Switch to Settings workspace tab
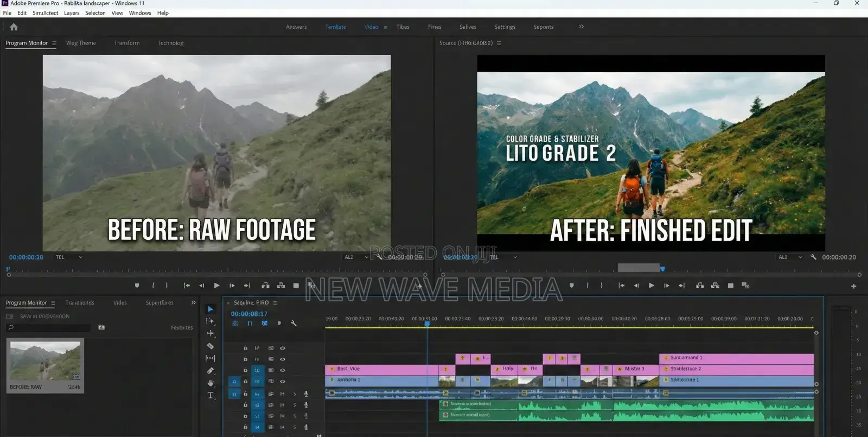 pos(505,27)
